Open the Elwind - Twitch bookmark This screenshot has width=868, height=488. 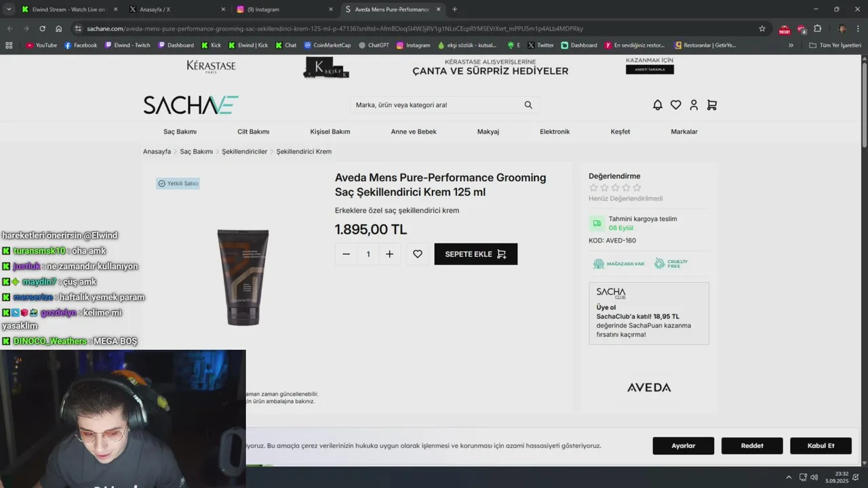click(x=127, y=45)
